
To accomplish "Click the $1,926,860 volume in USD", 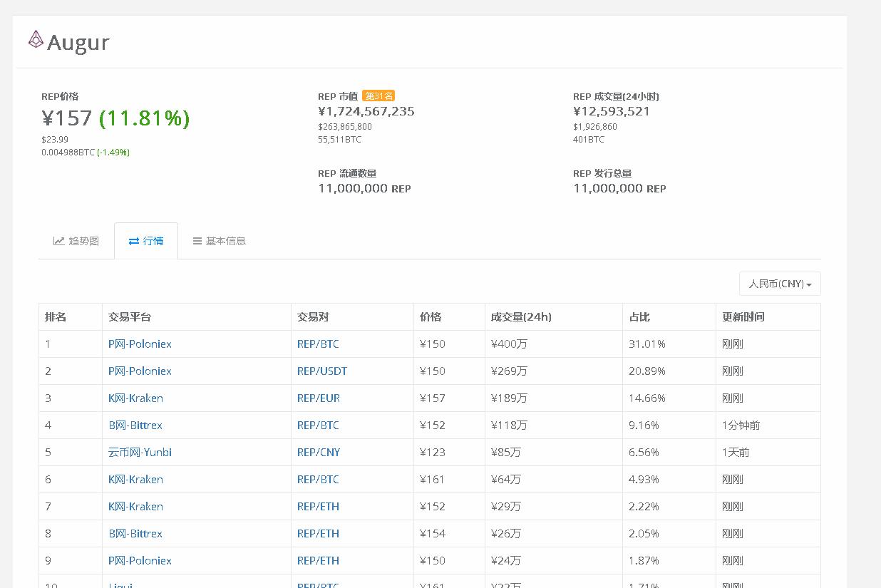I will point(595,126).
